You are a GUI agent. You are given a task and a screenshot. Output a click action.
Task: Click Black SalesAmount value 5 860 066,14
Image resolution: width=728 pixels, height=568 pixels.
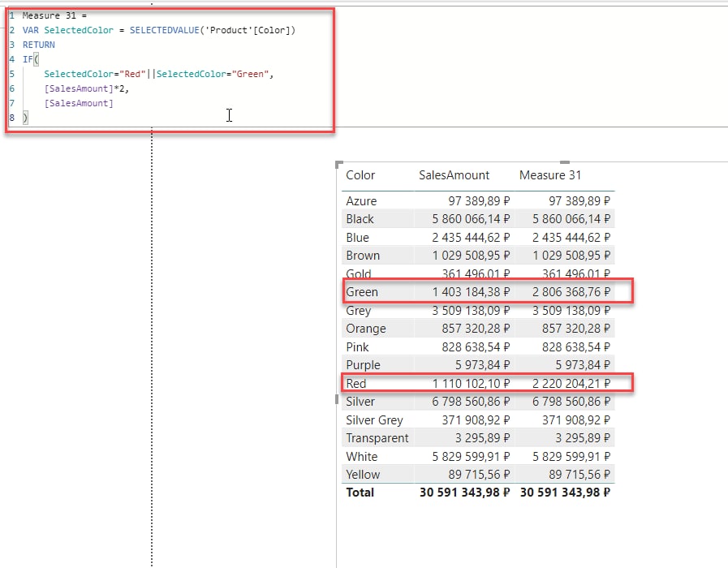[x=471, y=219]
